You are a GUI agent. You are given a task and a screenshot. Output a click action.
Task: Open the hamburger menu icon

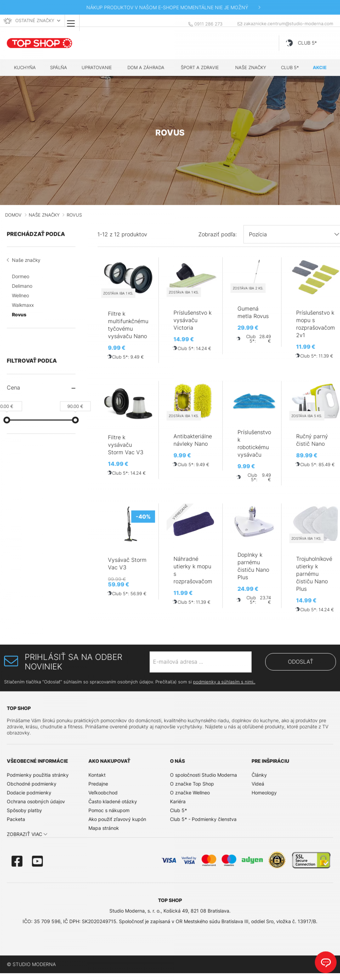(71, 23)
